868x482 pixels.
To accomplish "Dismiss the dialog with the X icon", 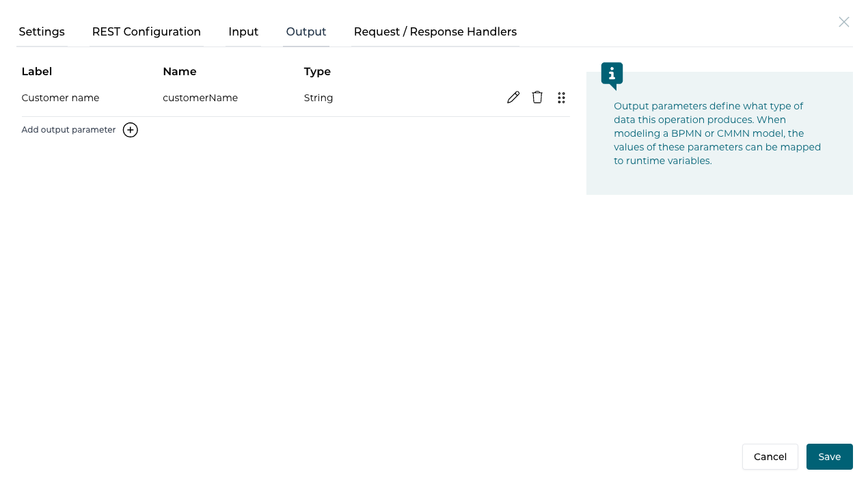I will (x=843, y=22).
